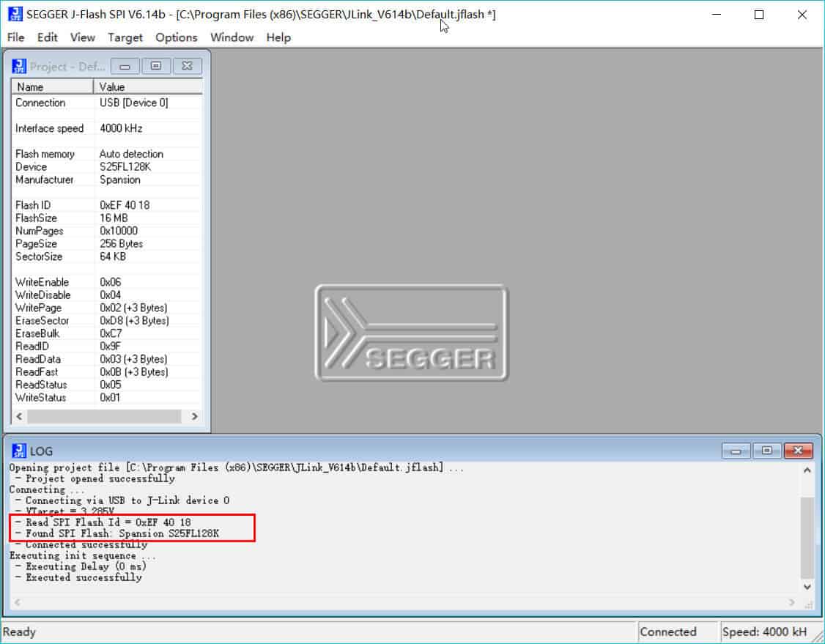Click the Value column header
Screen dimensions: 825x644
pyautogui.click(x=147, y=86)
